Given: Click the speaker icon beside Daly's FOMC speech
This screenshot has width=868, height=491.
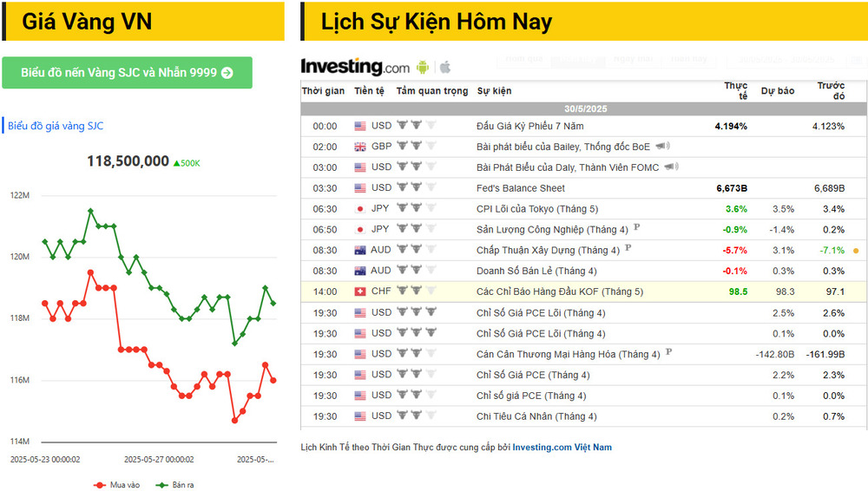Looking at the screenshot, I should (672, 167).
